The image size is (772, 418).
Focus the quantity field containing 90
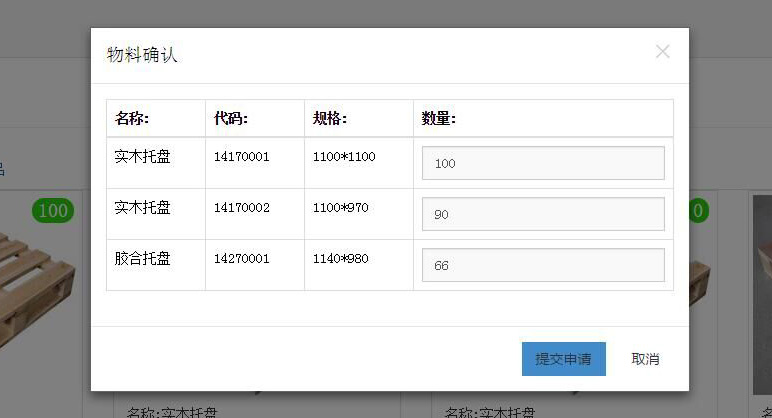(x=543, y=214)
